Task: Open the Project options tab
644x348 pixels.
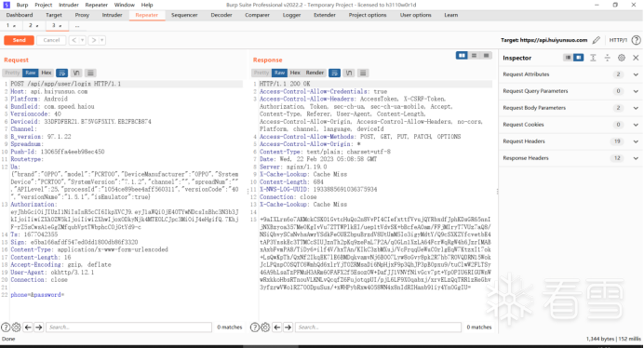Action: point(368,15)
